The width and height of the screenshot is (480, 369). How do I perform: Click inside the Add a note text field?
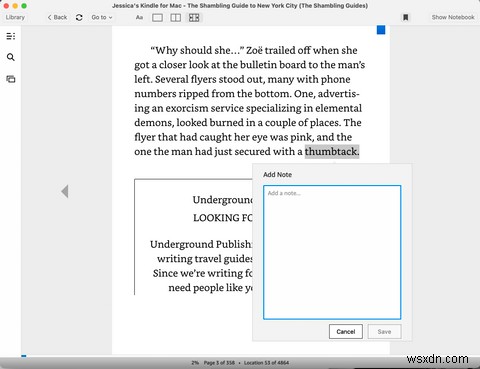332,252
